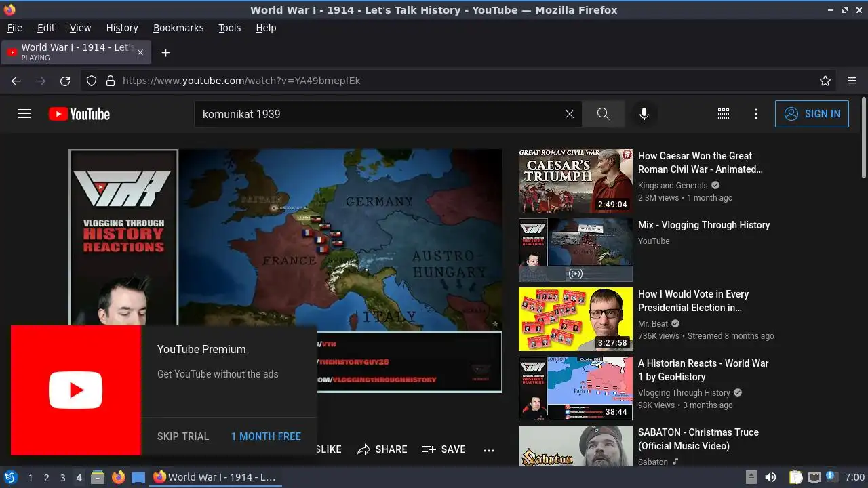The width and height of the screenshot is (868, 488).
Task: Go back with the browser back arrow
Action: 16,81
